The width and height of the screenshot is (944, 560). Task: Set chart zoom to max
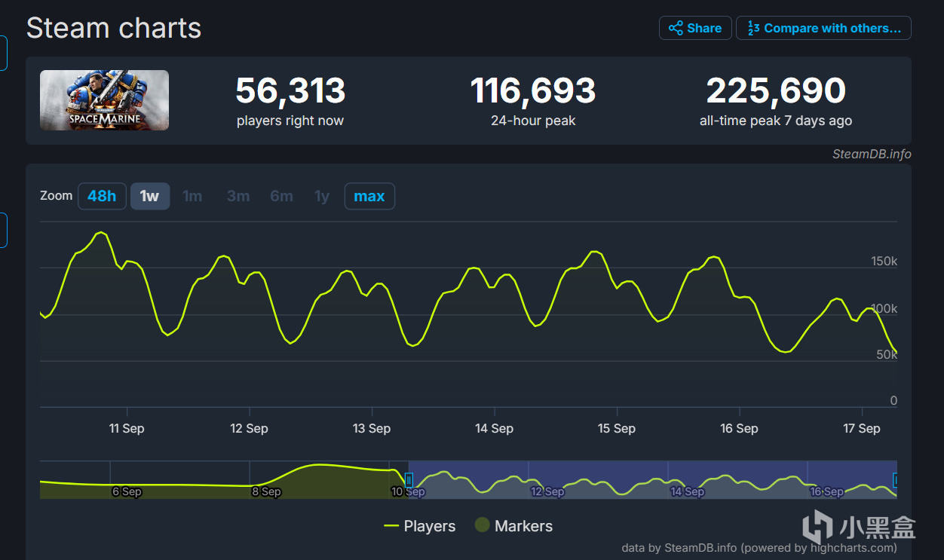[369, 196]
